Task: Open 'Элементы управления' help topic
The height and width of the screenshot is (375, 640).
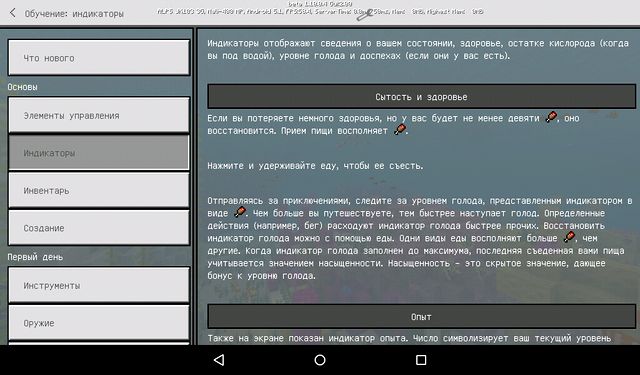Action: 99,115
